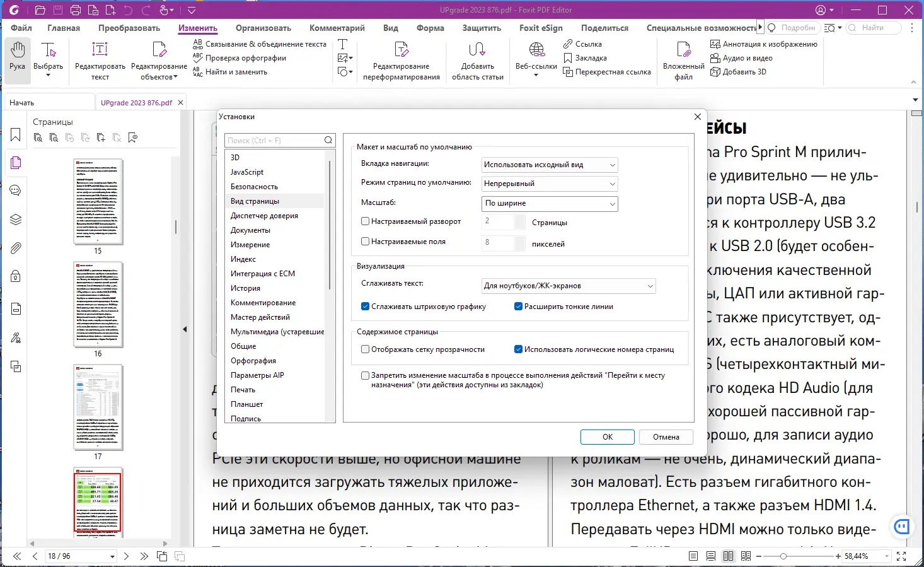Screen dimensions: 924x567
Task: Click the Вложенный файл icon
Action: point(684,49)
